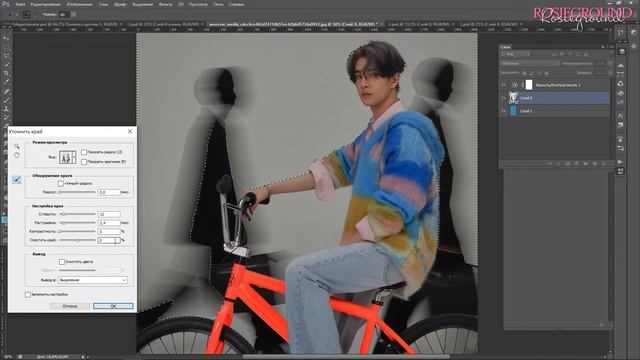640x360 pixels.
Task: Click the link layers icon
Action: [x=550, y=164]
